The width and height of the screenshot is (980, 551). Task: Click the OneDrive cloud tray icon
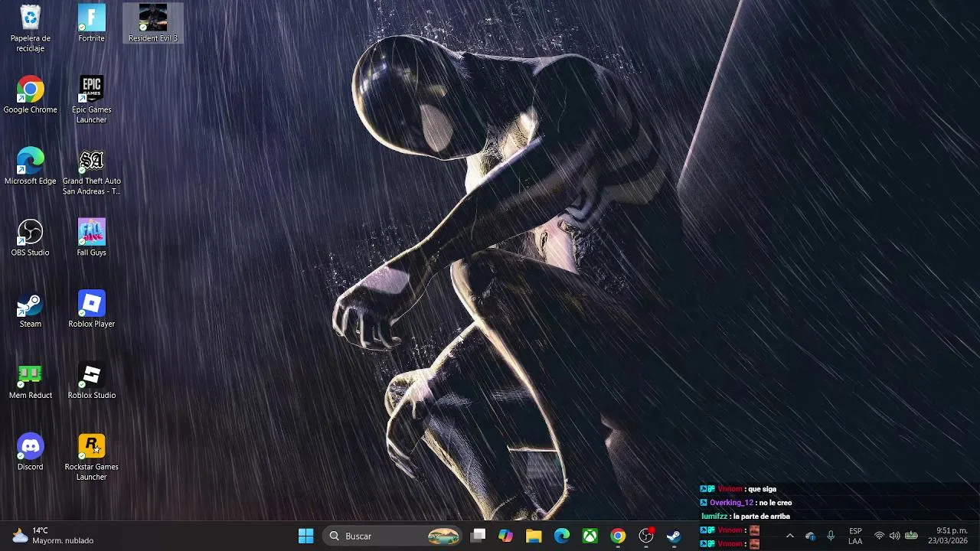point(811,536)
